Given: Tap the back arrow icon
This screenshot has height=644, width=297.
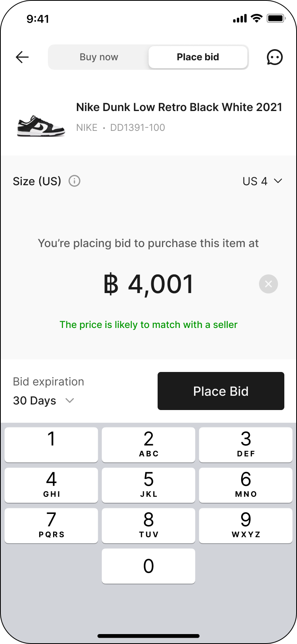Looking at the screenshot, I should point(22,57).
